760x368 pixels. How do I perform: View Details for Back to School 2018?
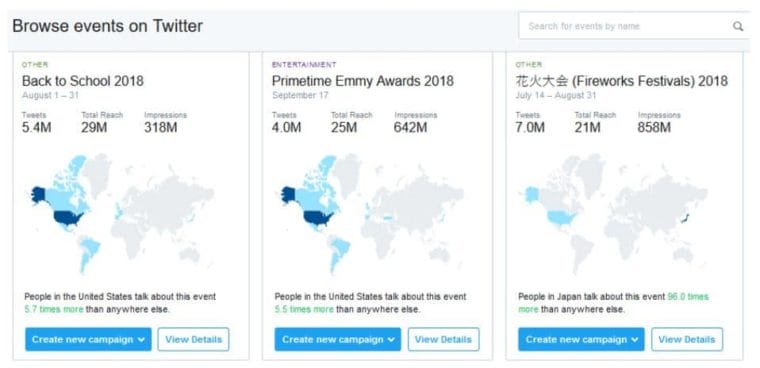coord(193,339)
